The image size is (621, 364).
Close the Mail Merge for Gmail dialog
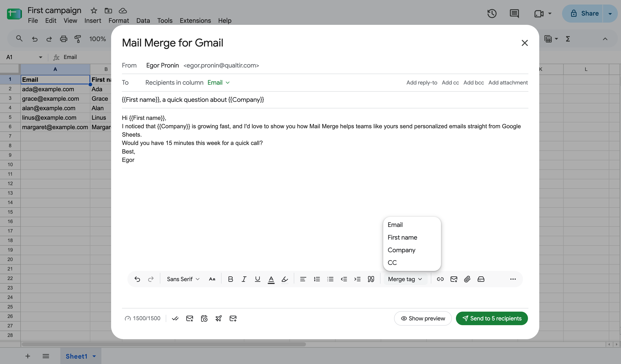[525, 43]
